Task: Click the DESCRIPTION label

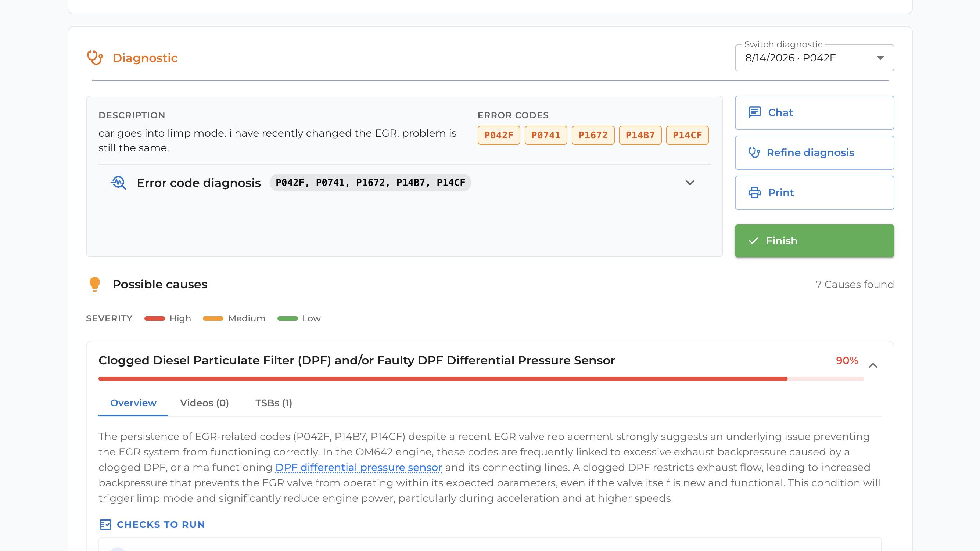Action: click(132, 115)
